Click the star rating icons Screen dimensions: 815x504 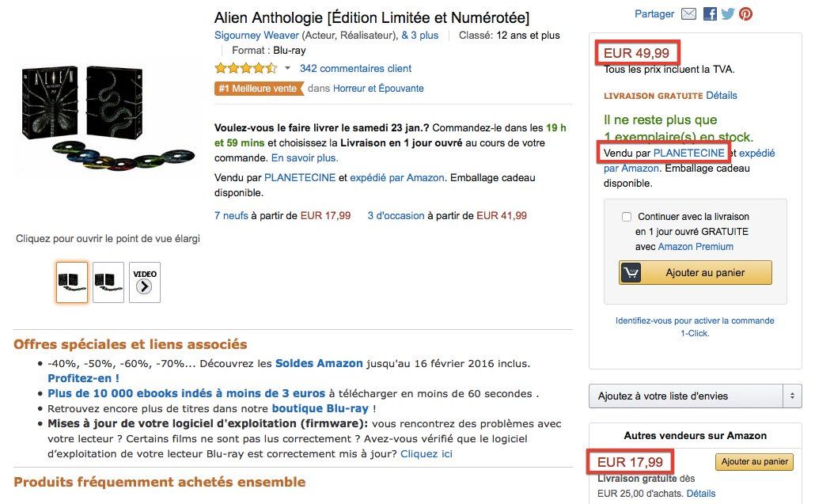[x=245, y=69]
